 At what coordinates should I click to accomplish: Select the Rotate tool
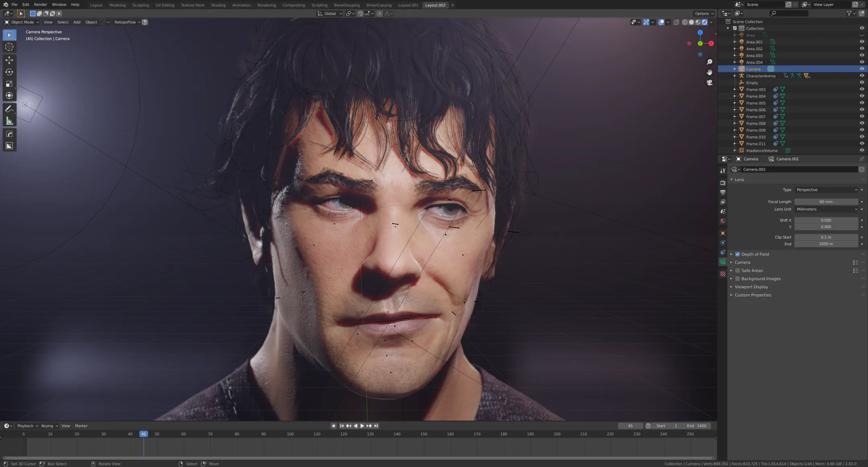click(9, 72)
